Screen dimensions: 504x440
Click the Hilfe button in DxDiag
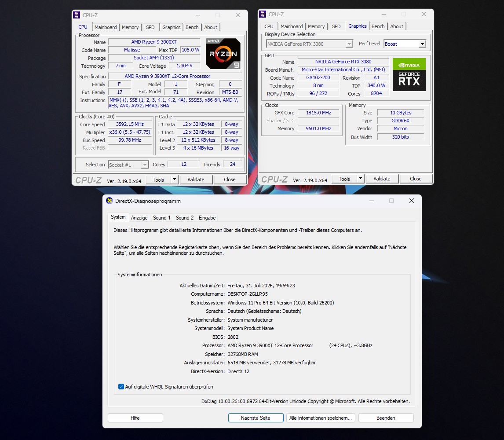tap(135, 418)
